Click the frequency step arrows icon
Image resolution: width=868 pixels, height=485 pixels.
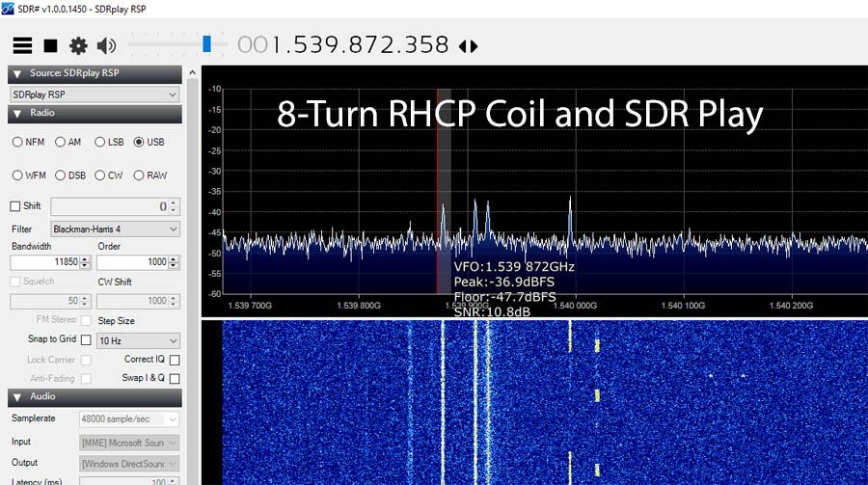point(469,46)
